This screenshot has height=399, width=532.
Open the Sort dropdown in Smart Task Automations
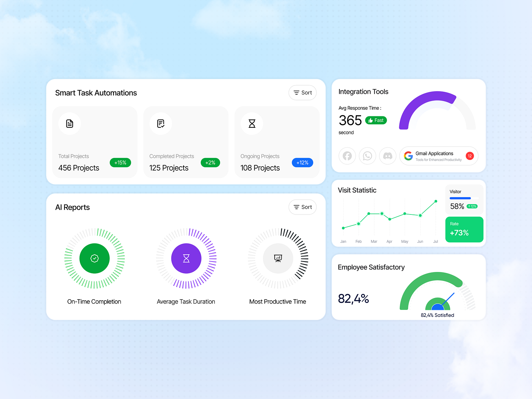point(302,92)
